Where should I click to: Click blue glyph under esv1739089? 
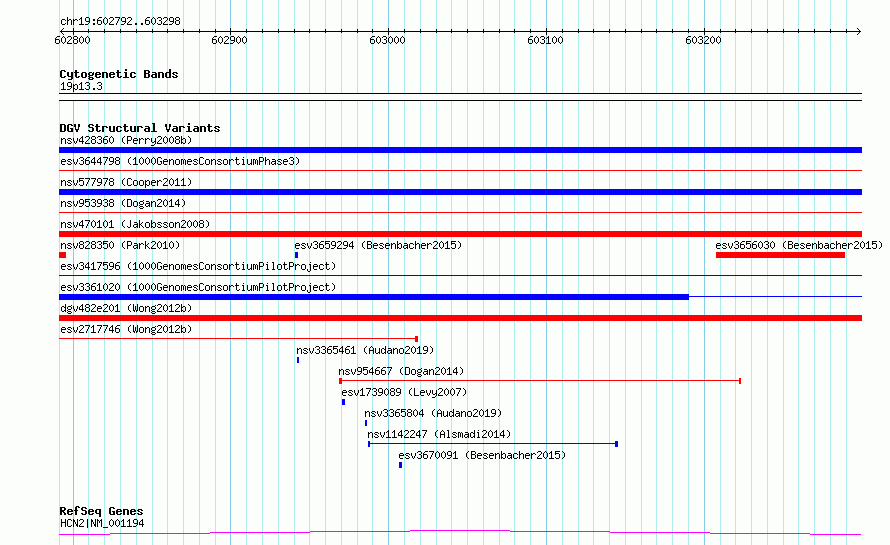(343, 402)
